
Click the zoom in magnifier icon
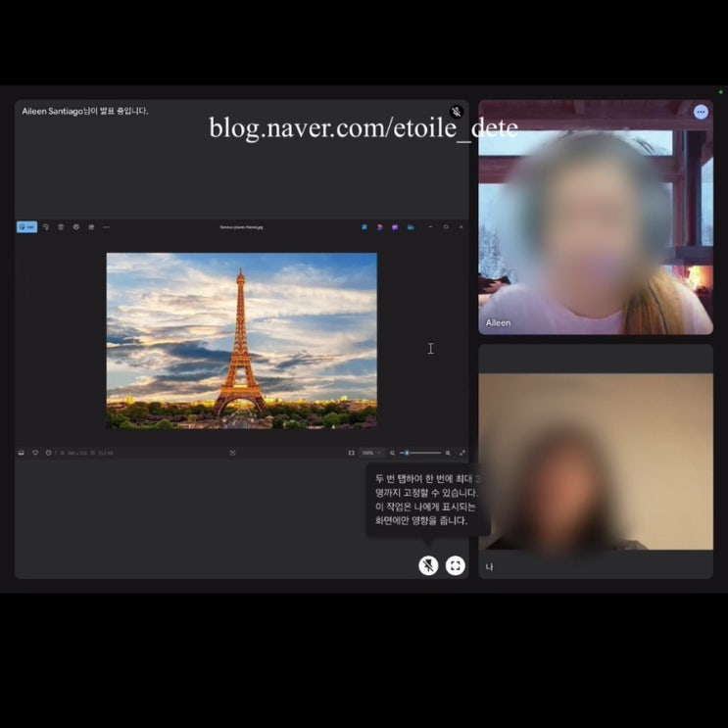click(448, 453)
